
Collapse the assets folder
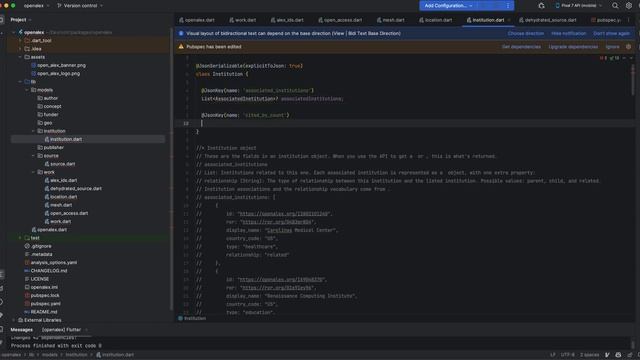tap(20, 57)
